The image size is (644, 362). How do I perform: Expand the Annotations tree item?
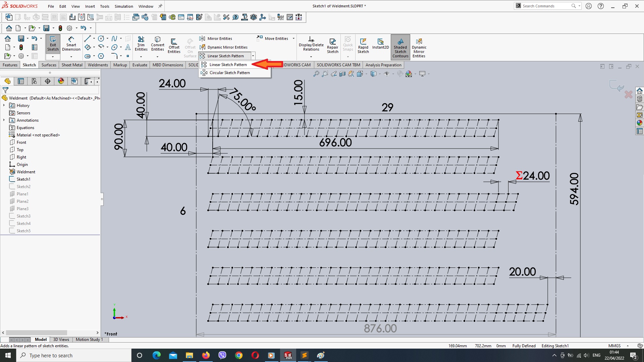[4, 120]
